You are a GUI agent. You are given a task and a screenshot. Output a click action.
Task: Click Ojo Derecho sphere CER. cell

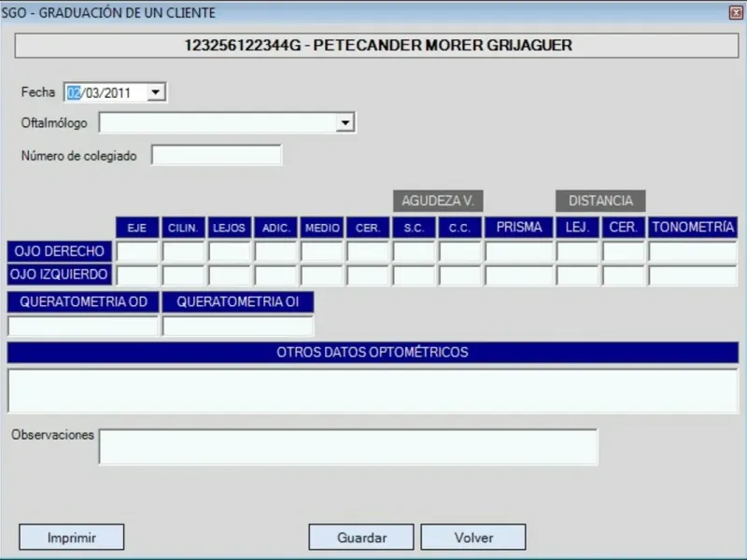[368, 251]
